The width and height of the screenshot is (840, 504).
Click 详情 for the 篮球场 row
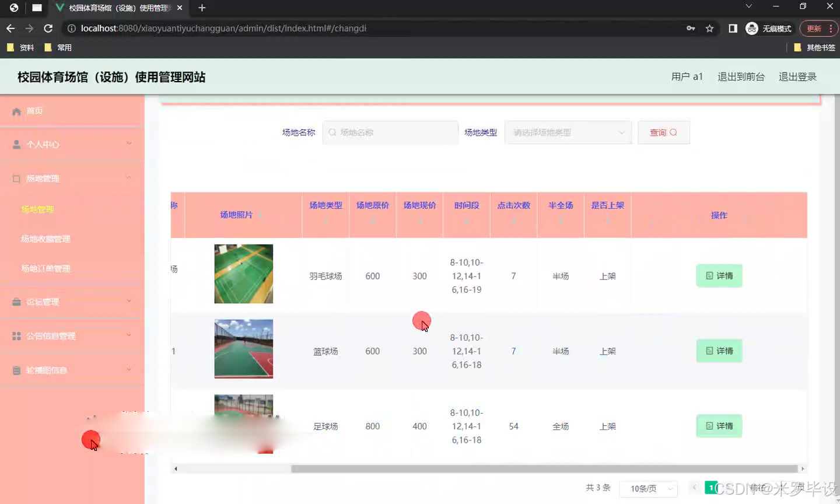pyautogui.click(x=719, y=351)
